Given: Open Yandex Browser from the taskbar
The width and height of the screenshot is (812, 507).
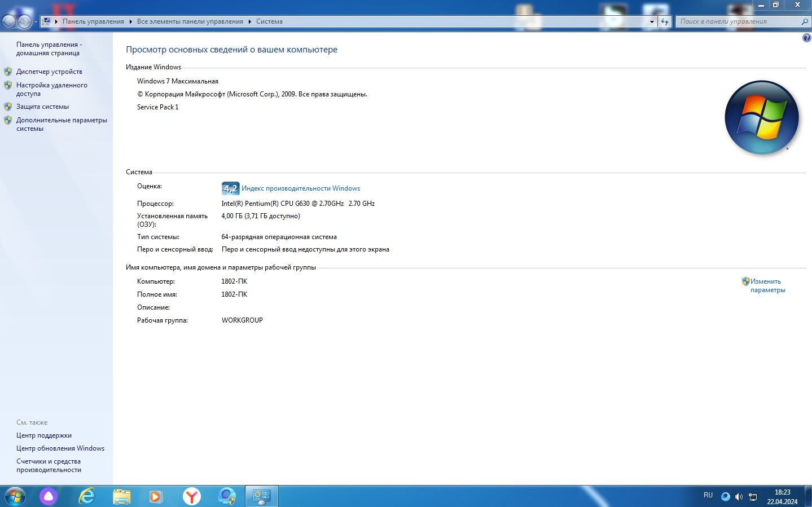Looking at the screenshot, I should 192,497.
